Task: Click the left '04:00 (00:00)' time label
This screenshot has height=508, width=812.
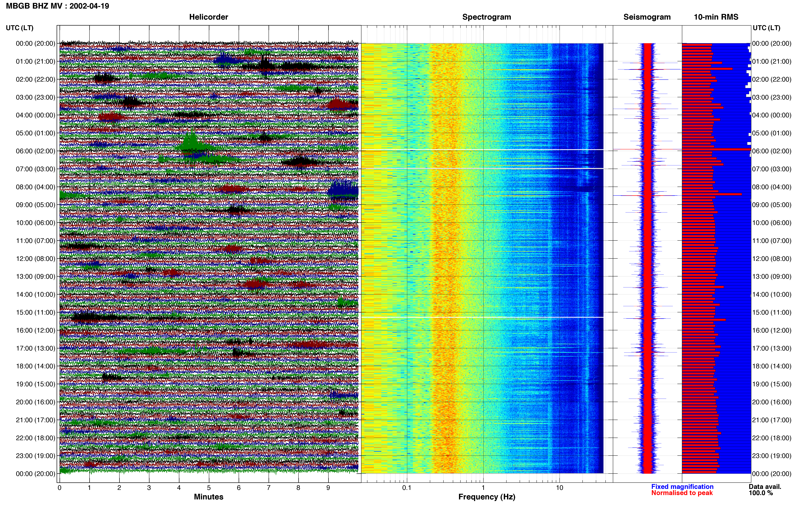Action: click(x=36, y=115)
